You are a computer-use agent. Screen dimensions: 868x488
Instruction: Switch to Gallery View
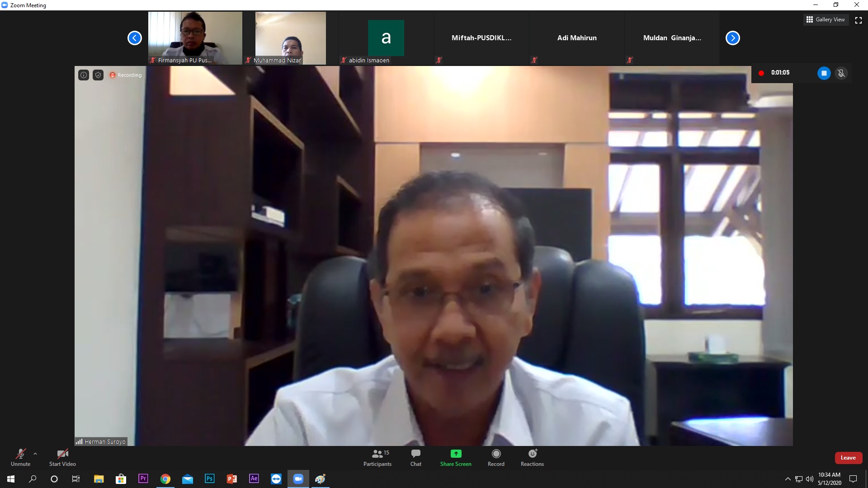(826, 19)
